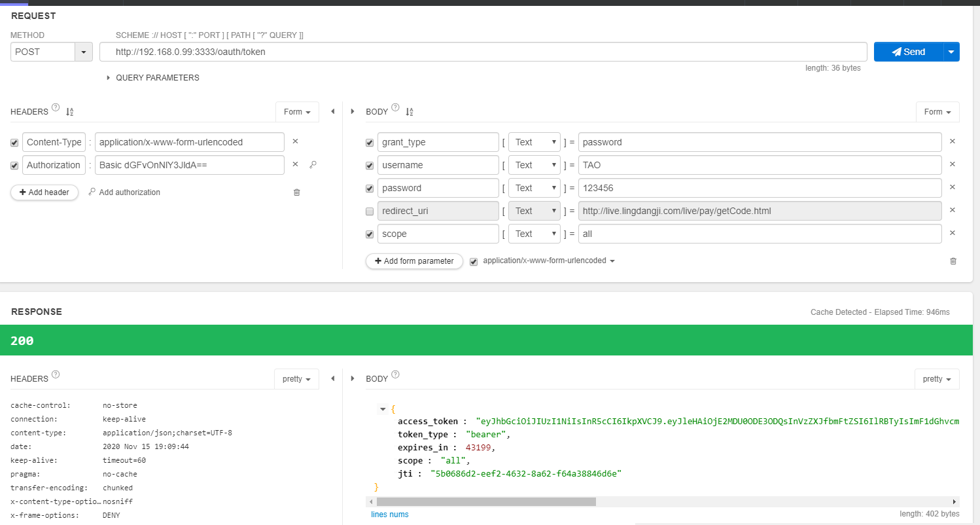Viewport: 980px width, 525px height.
Task: Open request headers Form view dropdown
Action: point(297,112)
